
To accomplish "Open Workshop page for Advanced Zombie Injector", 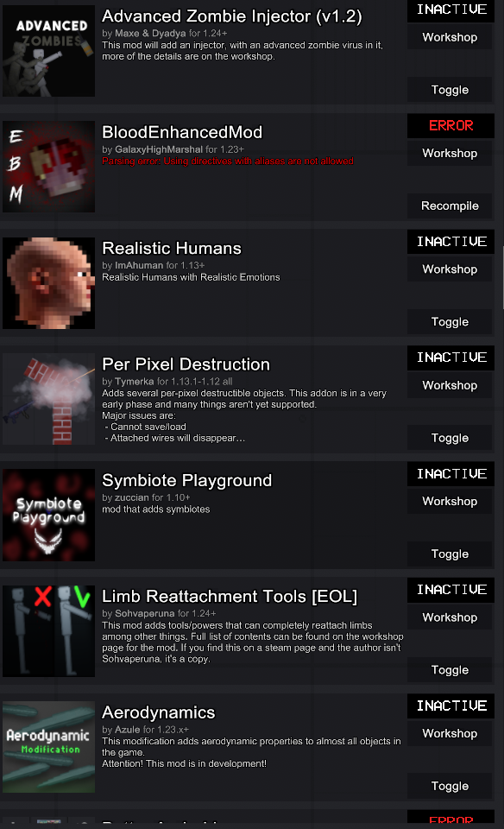I will 450,37.
